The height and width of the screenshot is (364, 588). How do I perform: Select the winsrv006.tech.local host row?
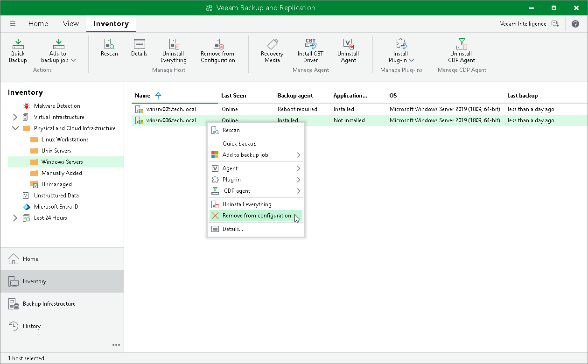[359, 120]
